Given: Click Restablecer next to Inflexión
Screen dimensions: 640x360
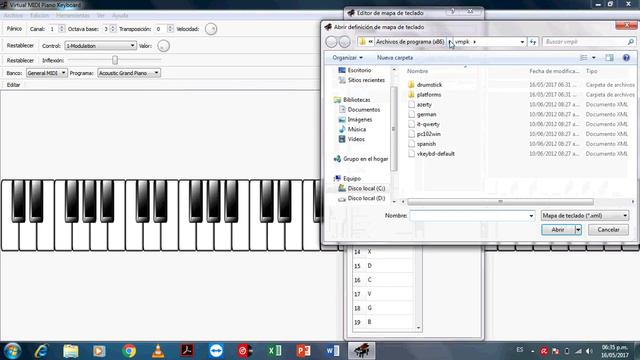Looking at the screenshot, I should (x=20, y=60).
